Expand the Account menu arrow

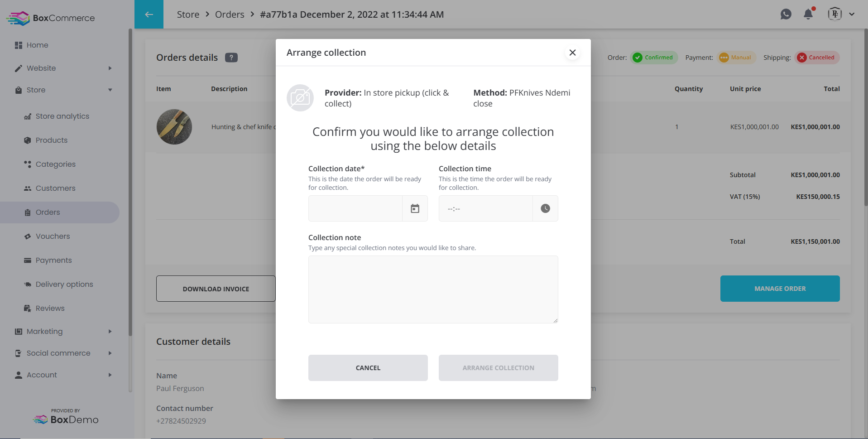(110, 375)
